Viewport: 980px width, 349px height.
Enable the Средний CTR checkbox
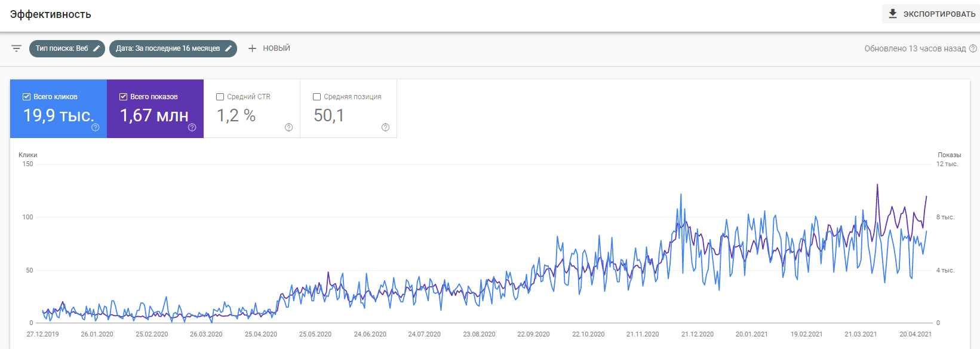pyautogui.click(x=220, y=97)
